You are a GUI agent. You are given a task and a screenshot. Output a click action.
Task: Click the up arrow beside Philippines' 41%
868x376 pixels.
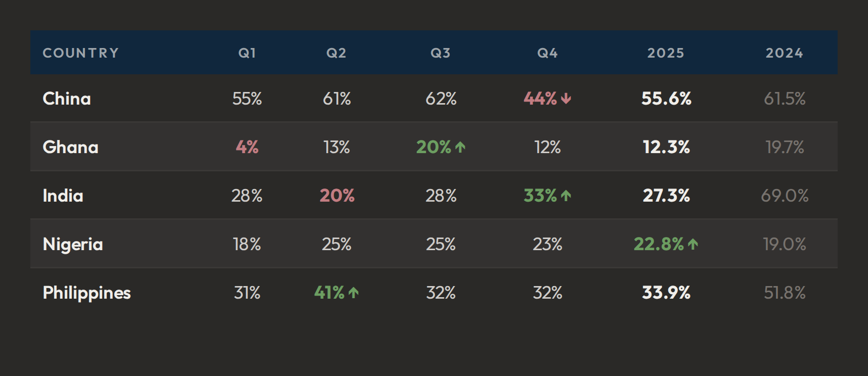coord(354,293)
